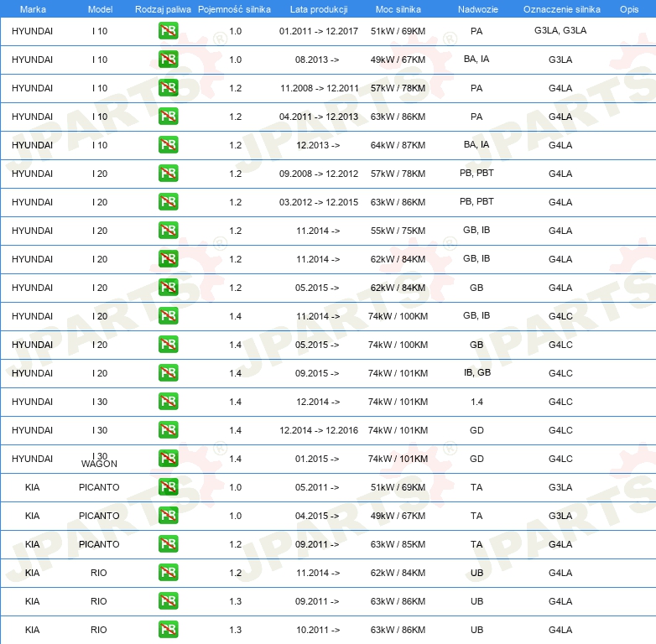Click the Nadwozie column header
This screenshot has width=656, height=644.
click(478, 9)
